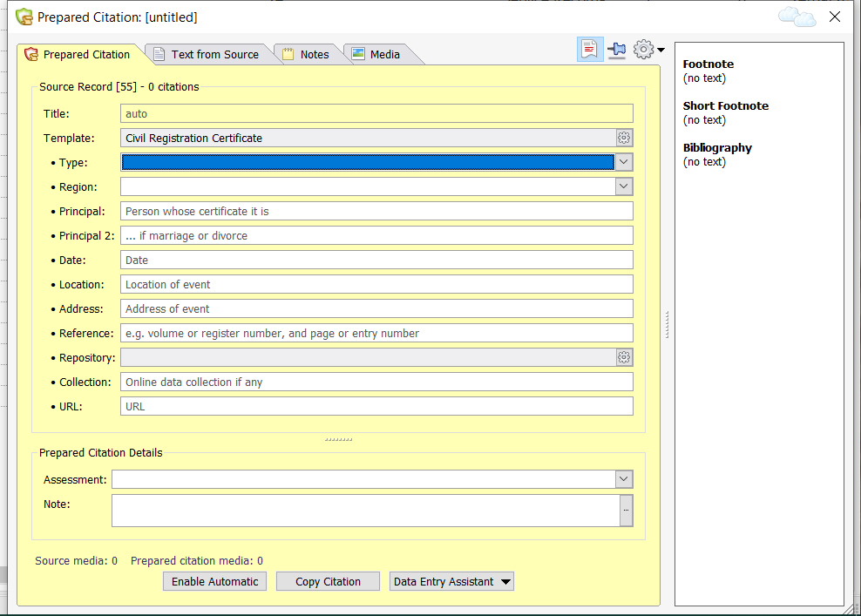
Task: Click the Short Footnote heading
Action: pyautogui.click(x=725, y=105)
